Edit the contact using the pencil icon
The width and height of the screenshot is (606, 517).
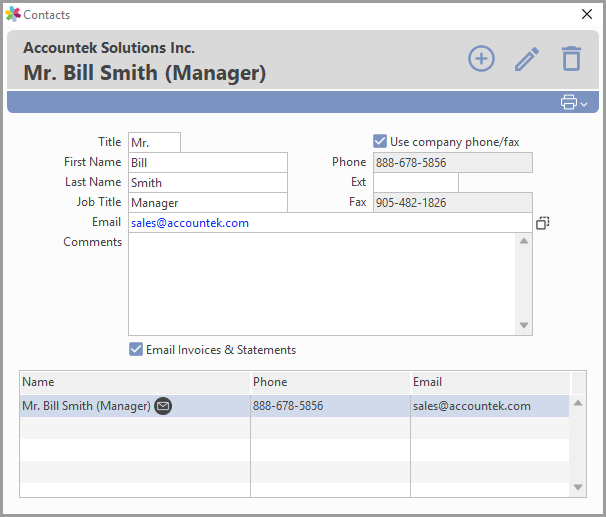[x=527, y=59]
